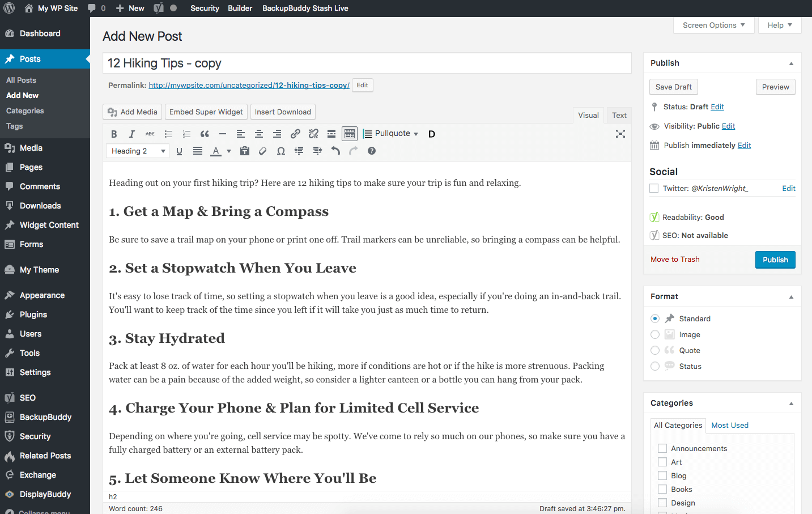Check the Blog category

[662, 475]
